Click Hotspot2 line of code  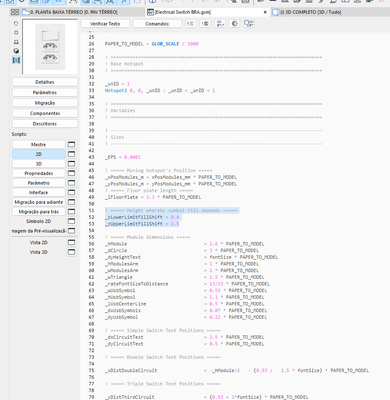coord(160,90)
